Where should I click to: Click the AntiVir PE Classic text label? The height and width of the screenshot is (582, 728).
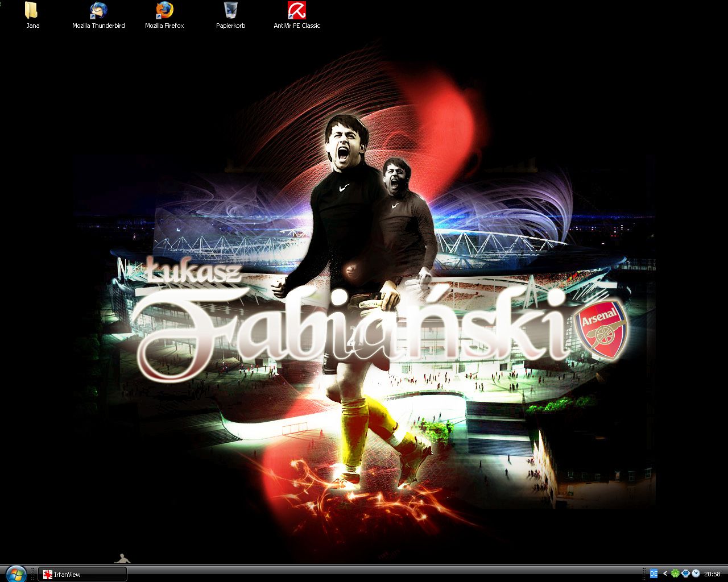(x=296, y=26)
